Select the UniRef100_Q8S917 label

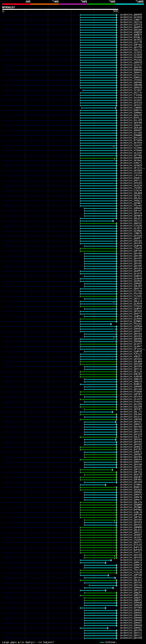(x=131, y=196)
